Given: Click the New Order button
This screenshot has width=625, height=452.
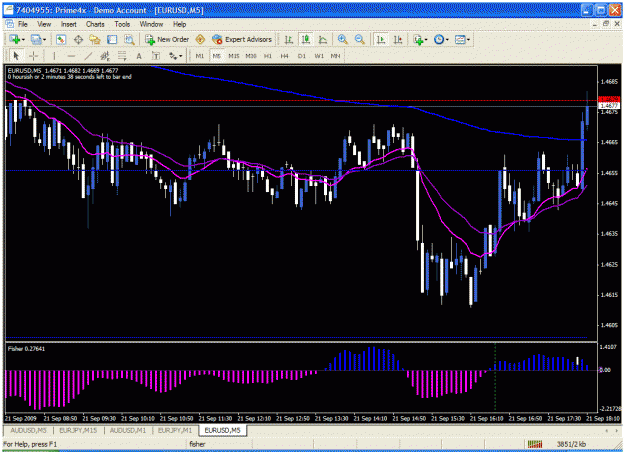Looking at the screenshot, I should coord(167,39).
